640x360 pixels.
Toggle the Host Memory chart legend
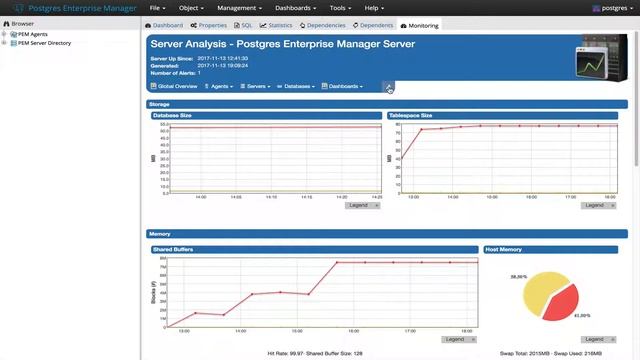pos(599,339)
